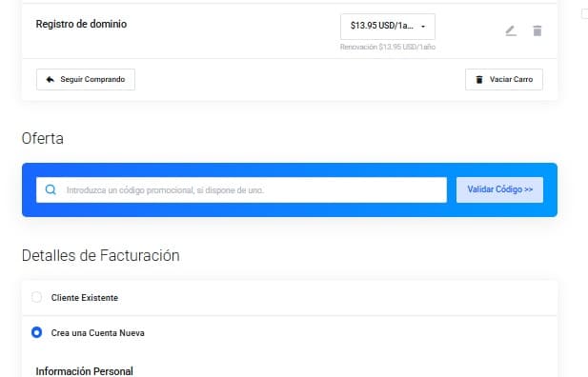The height and width of the screenshot is (377, 588).
Task: Click the Renovación $13.95 USD/1año text
Action: pyautogui.click(x=388, y=47)
